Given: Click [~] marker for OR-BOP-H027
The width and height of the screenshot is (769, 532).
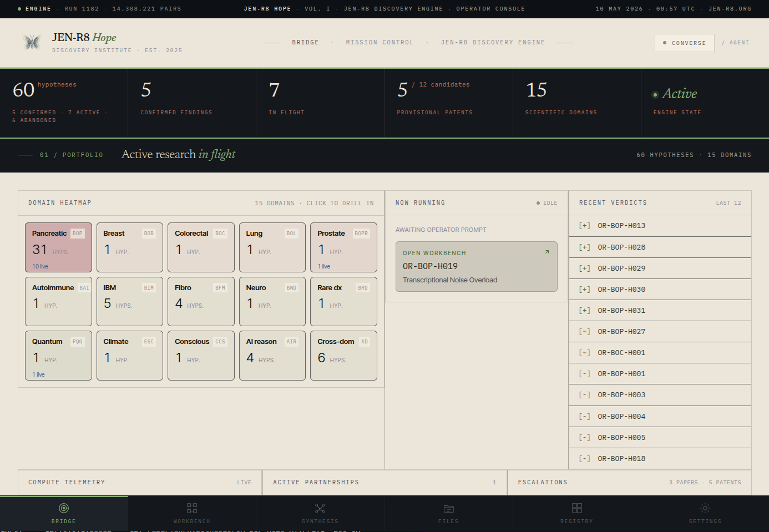Looking at the screenshot, I should pos(584,332).
